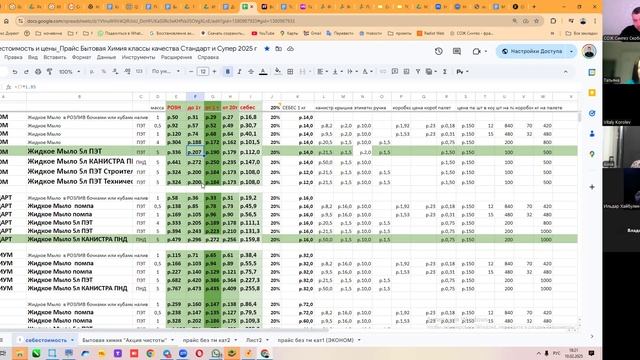The image size is (640, 360).
Task: Add a side panel add-on with plus
Action: coord(592,187)
